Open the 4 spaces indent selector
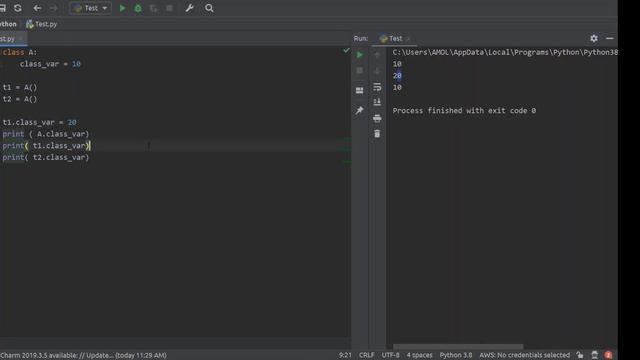 point(419,355)
